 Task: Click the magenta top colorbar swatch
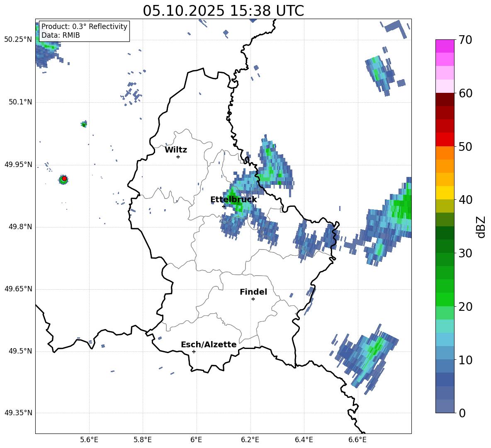pyautogui.click(x=445, y=46)
